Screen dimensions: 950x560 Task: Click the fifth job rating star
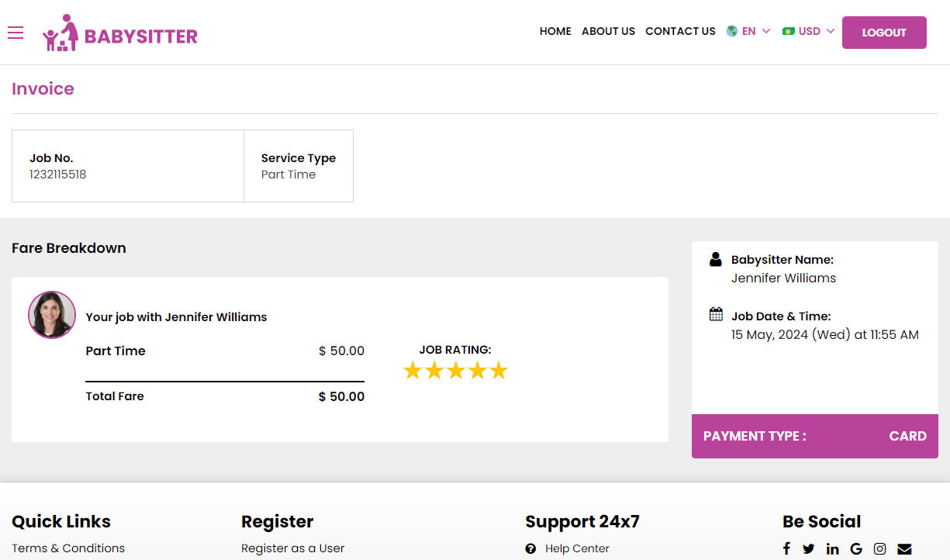[x=499, y=371]
